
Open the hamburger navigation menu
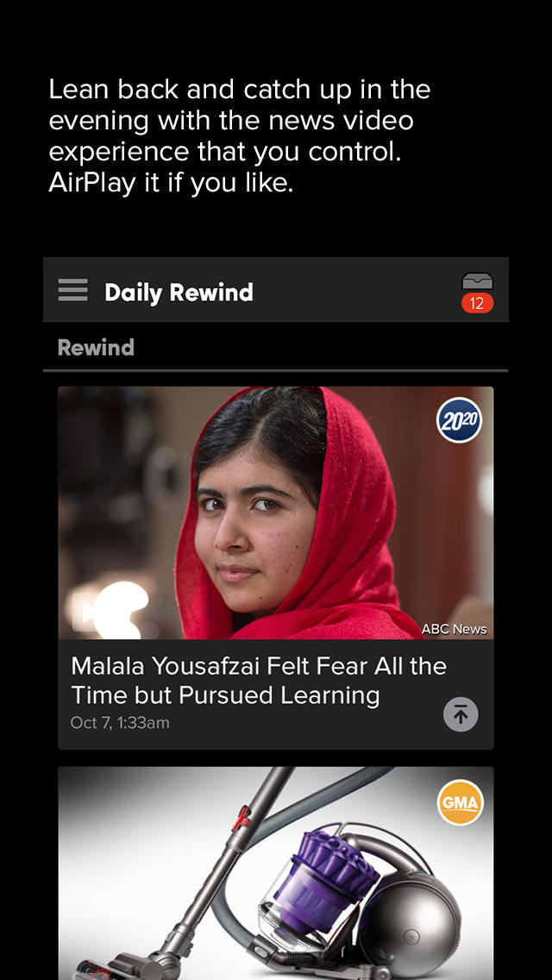click(x=72, y=290)
